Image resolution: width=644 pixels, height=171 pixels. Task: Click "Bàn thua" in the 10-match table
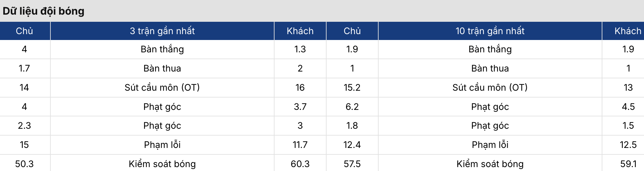(490, 68)
